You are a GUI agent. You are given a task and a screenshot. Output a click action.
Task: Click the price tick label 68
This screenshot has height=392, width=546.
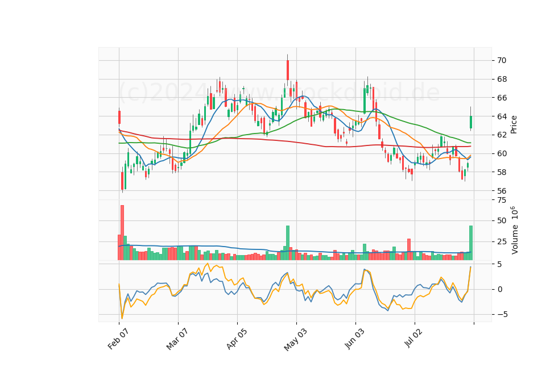(x=502, y=80)
